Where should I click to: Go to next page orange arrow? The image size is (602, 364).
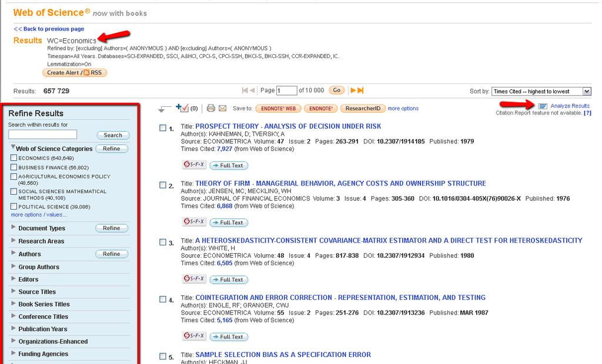coord(353,90)
